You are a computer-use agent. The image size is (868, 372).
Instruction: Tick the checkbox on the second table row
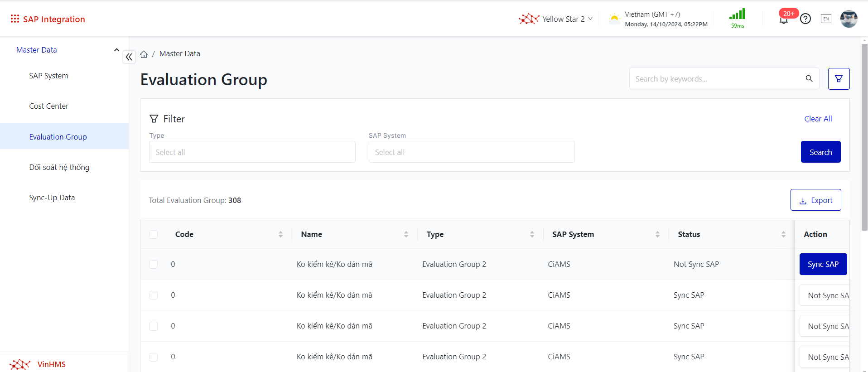coord(154,295)
